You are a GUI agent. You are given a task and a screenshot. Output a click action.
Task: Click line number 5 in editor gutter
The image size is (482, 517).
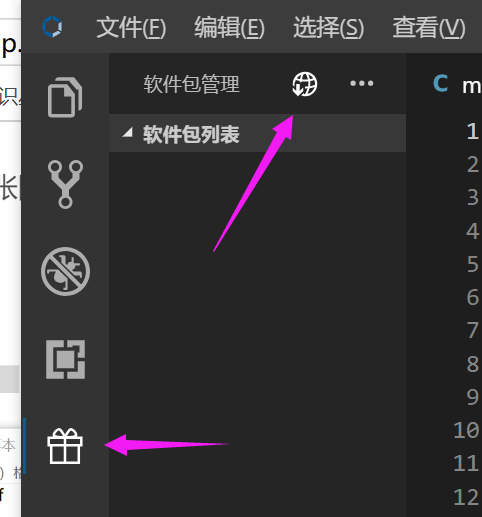[x=473, y=264]
